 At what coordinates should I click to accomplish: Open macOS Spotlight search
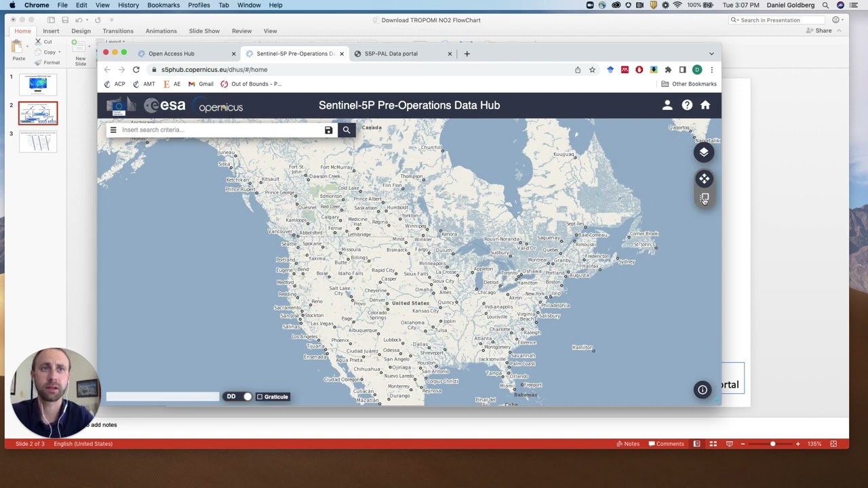[x=825, y=5]
